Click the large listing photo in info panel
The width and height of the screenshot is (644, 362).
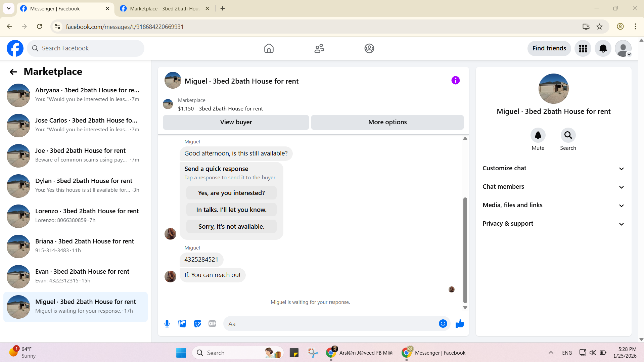click(553, 89)
